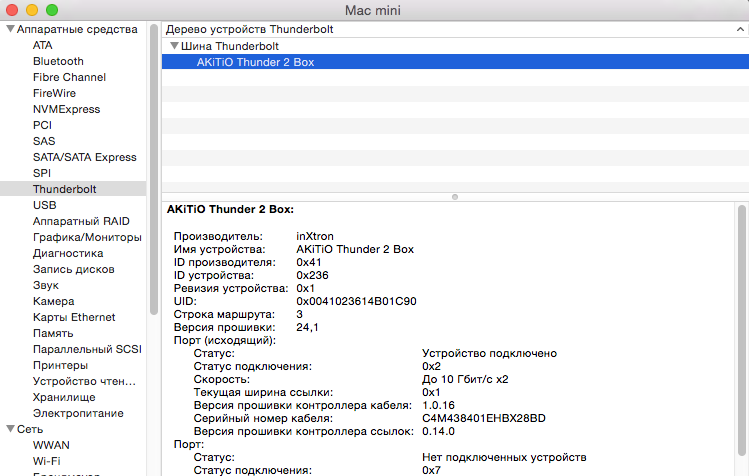Select Принтеры in the sidebar

(60, 365)
